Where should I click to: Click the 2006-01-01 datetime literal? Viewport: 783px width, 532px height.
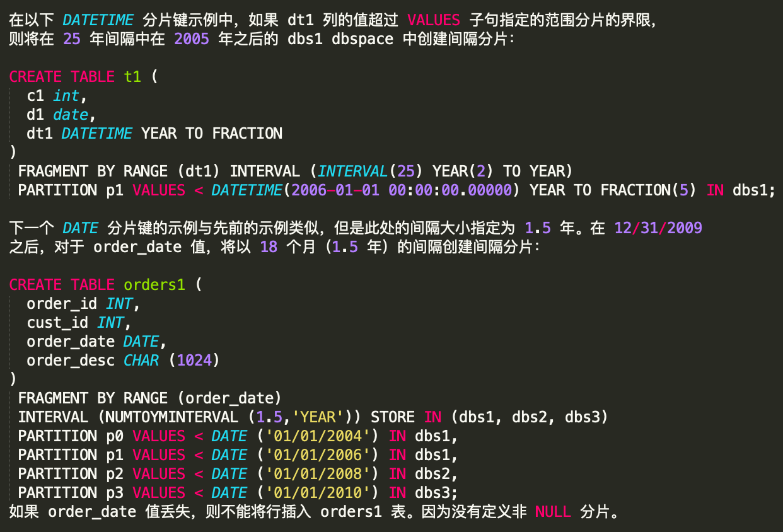pyautogui.click(x=335, y=190)
